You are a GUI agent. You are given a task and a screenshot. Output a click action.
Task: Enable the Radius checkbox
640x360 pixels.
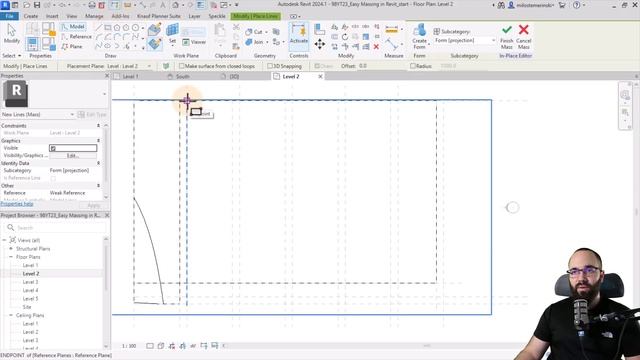click(413, 66)
